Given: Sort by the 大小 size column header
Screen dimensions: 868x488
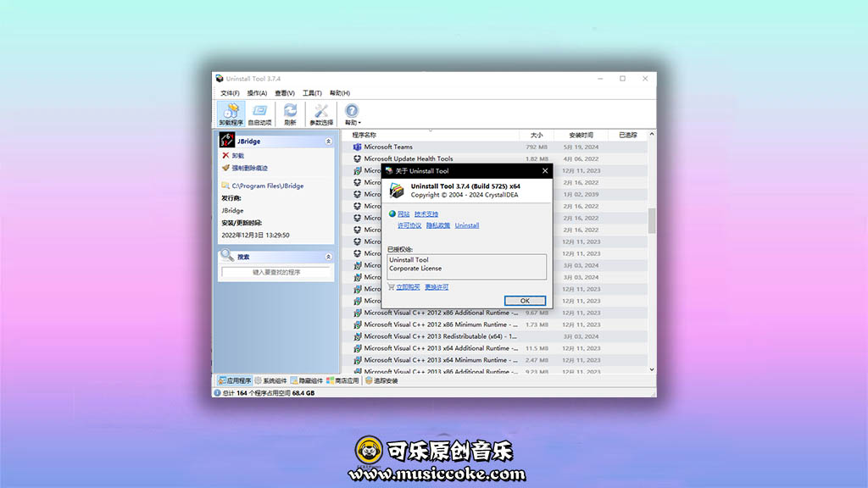Looking at the screenshot, I should 536,135.
